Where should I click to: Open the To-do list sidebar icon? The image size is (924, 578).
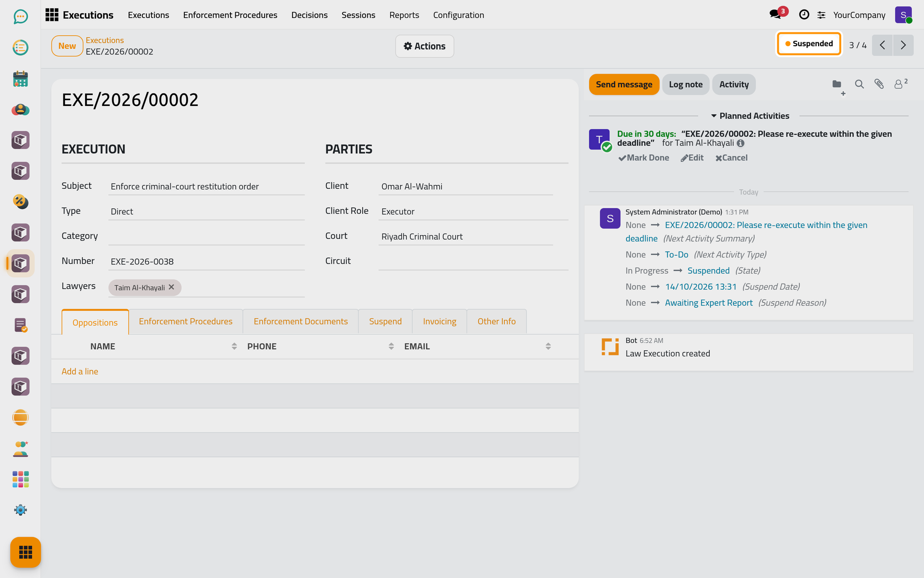(20, 48)
